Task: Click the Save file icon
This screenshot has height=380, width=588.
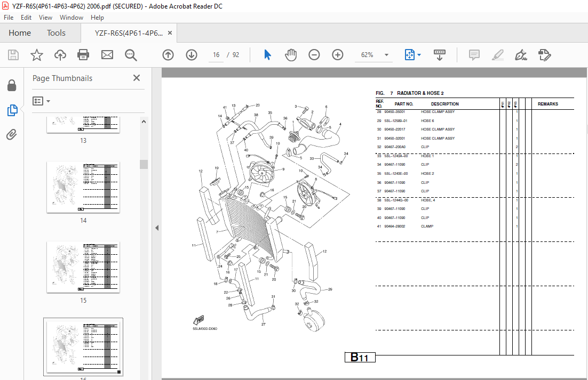Action: point(13,55)
